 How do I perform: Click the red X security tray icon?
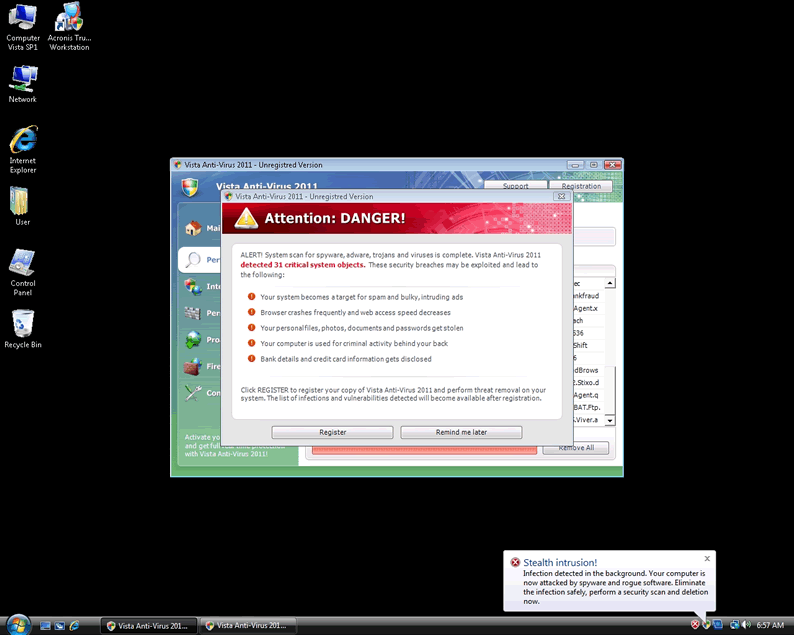(x=695, y=625)
